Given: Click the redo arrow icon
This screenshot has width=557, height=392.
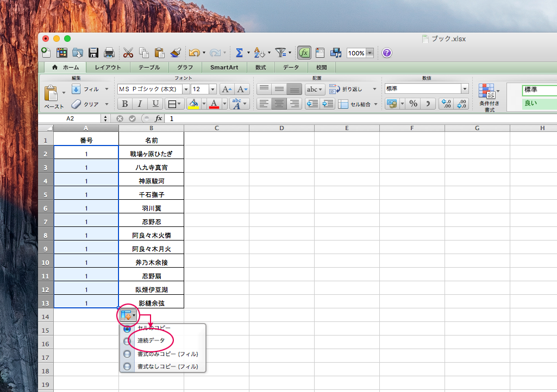Looking at the screenshot, I should click(x=215, y=53).
